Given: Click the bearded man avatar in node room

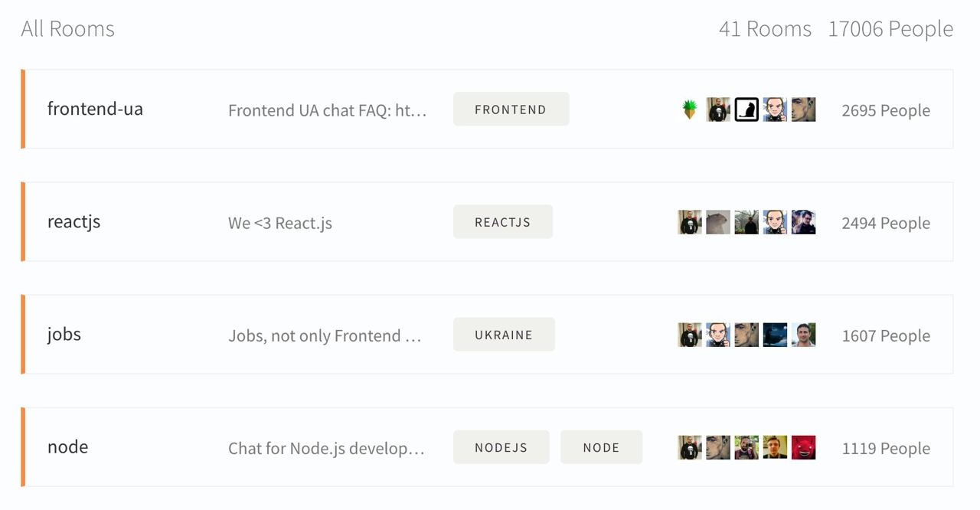Looking at the screenshot, I should coord(746,447).
